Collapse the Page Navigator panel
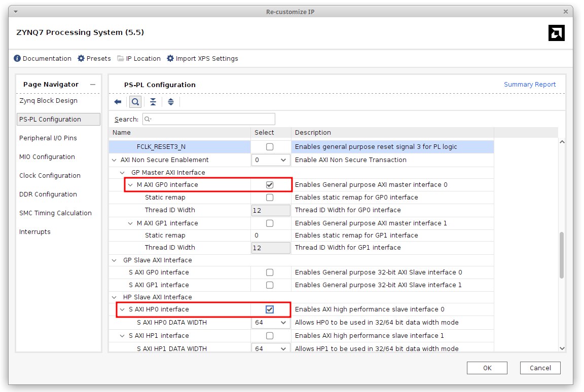The height and width of the screenshot is (392, 584). tap(93, 85)
